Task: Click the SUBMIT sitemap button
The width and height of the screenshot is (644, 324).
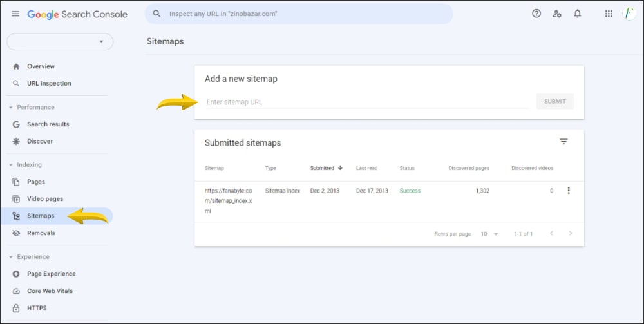Action: coord(555,101)
